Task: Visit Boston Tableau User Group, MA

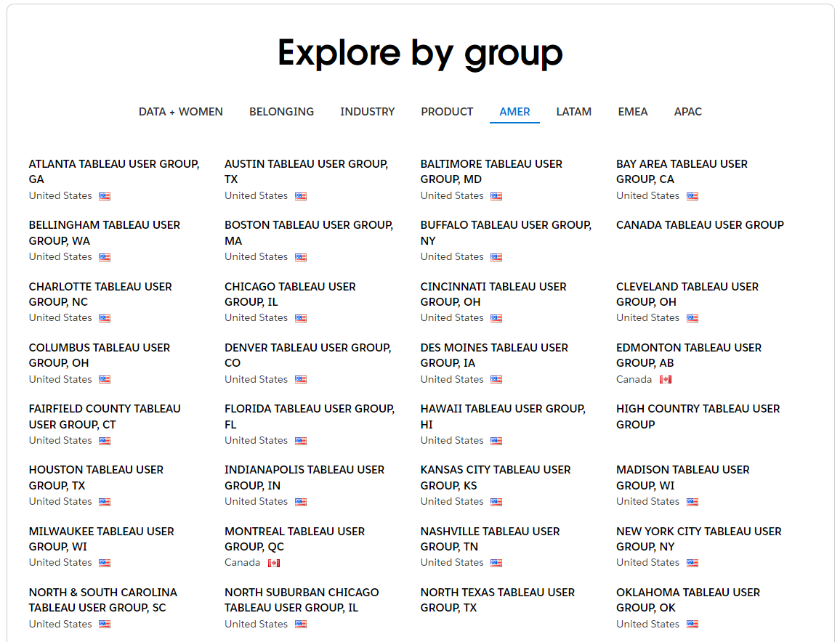Action: point(309,233)
